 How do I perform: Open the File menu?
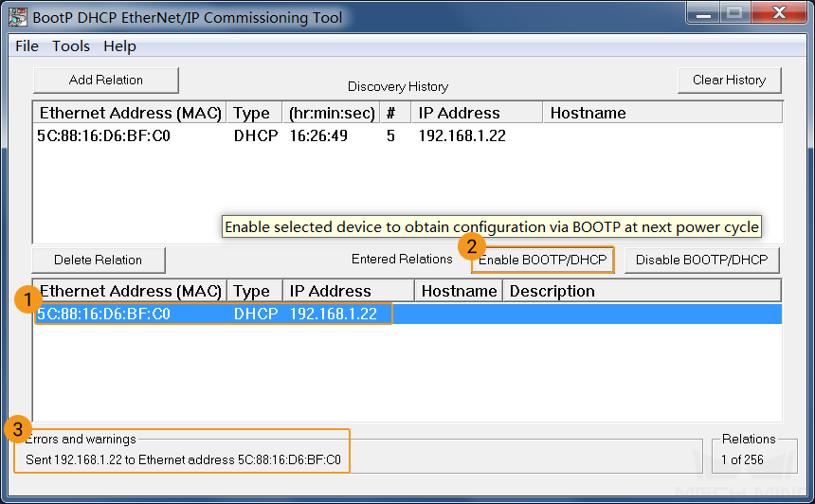(27, 46)
